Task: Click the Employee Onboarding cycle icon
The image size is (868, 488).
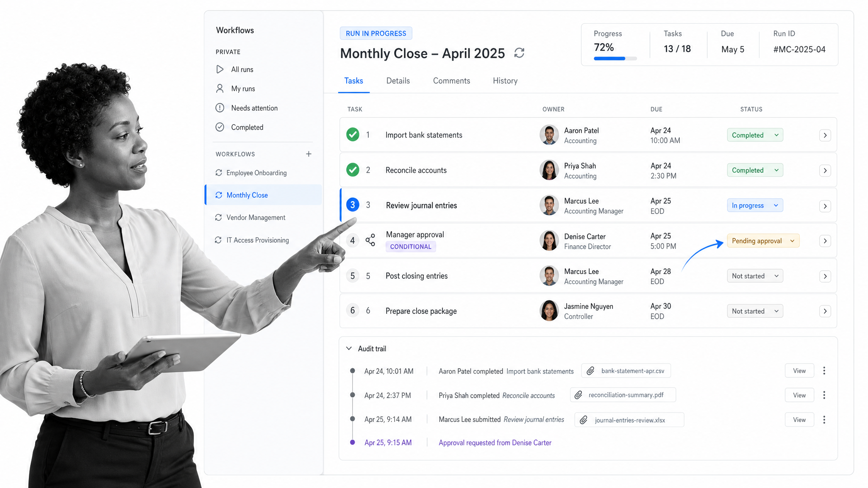Action: tap(219, 172)
